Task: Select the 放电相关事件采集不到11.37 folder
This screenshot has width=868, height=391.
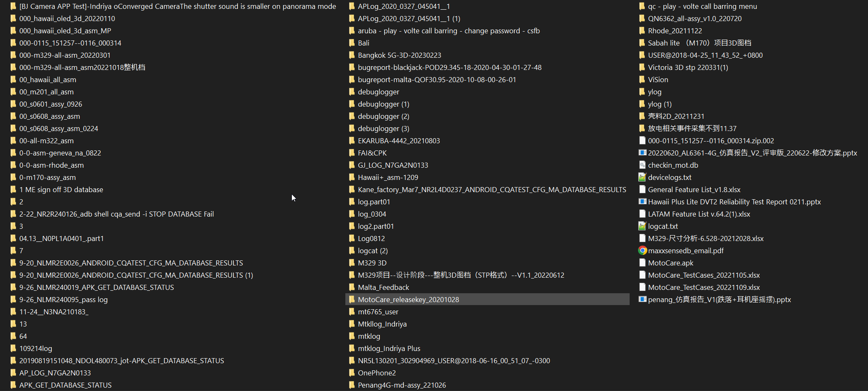Action: coord(692,129)
